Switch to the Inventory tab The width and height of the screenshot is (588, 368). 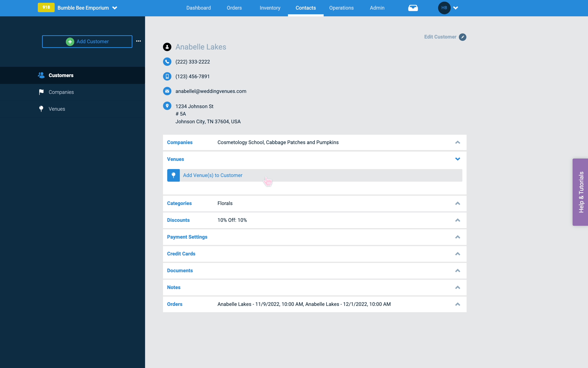[x=270, y=8]
